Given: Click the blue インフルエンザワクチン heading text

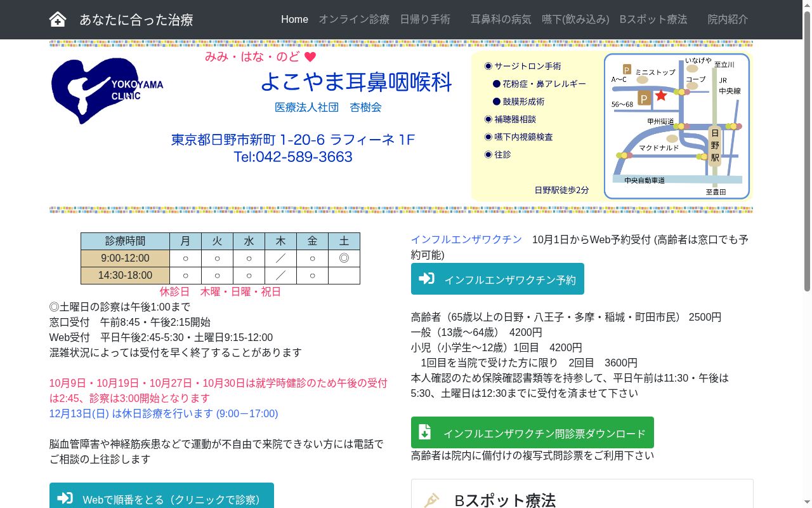Looking at the screenshot, I should [x=466, y=239].
